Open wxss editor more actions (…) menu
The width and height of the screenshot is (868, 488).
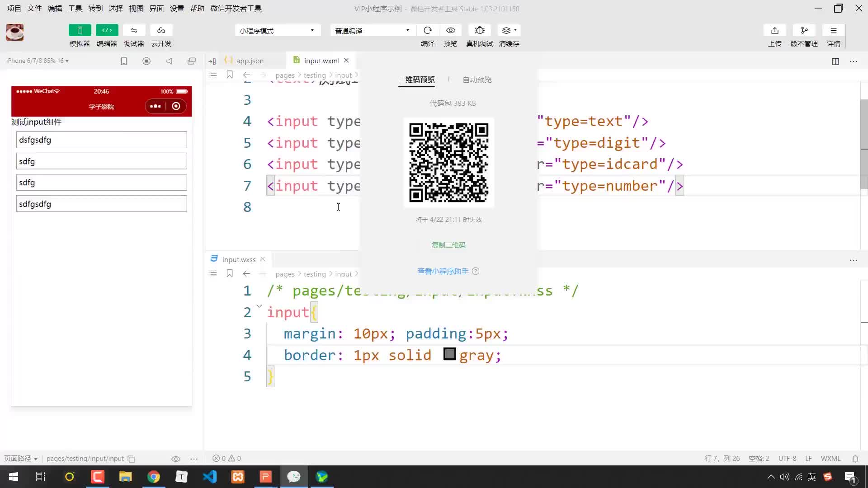point(854,260)
